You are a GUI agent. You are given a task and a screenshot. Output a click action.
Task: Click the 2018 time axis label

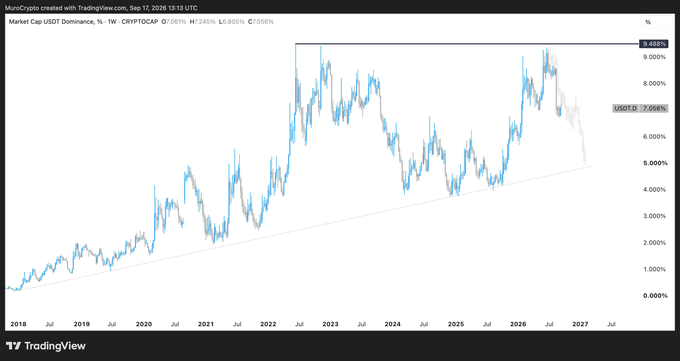[x=18, y=324]
